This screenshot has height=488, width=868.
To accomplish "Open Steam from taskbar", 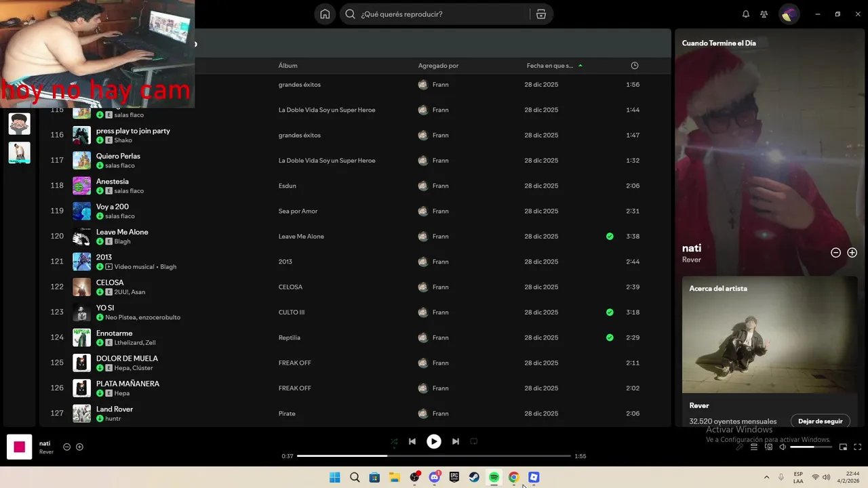I will 474,477.
